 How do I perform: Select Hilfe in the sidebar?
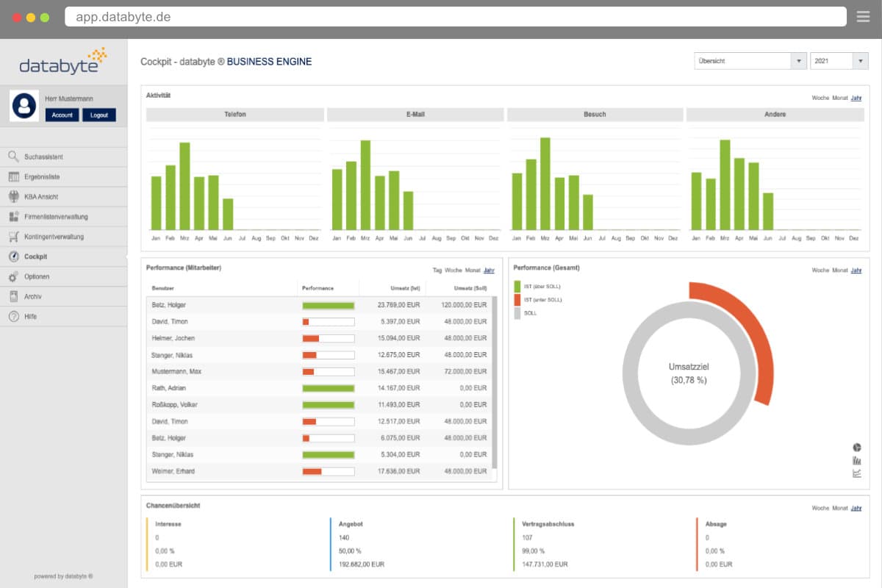coord(63,316)
